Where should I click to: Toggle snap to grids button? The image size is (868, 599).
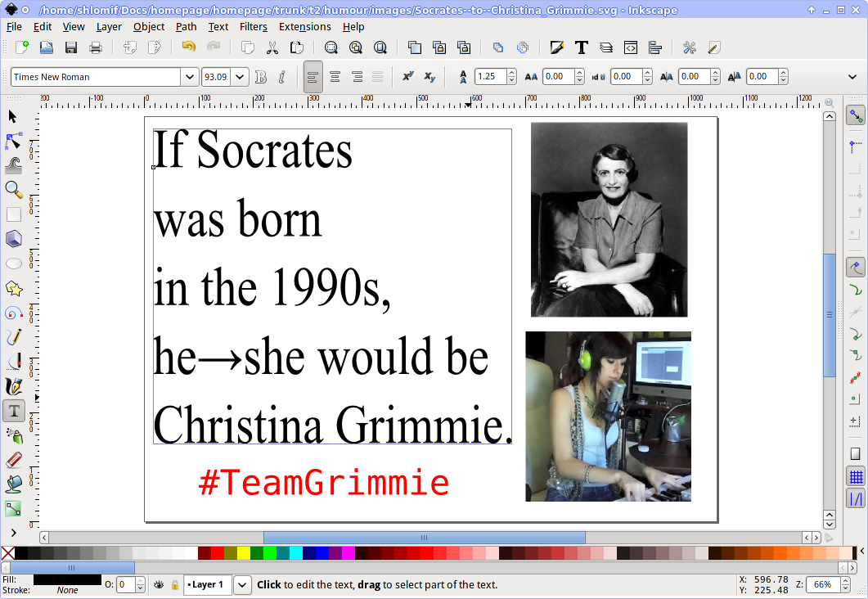pos(856,476)
